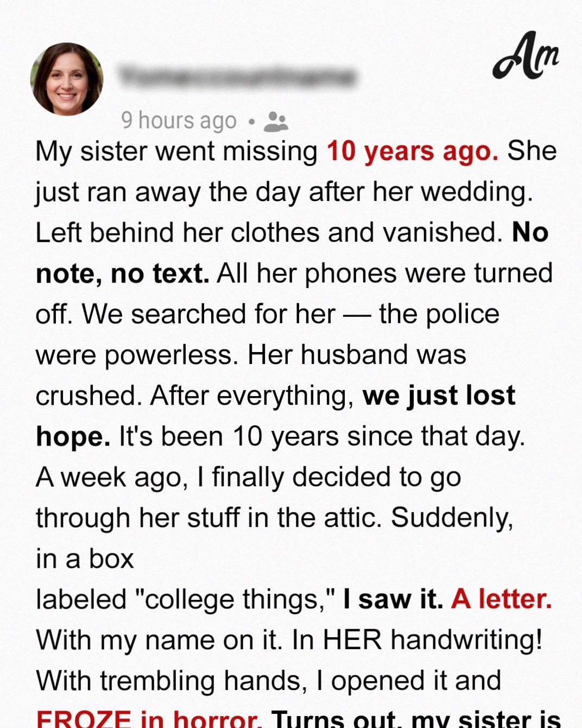Open the poster's profile picture

coord(67,79)
